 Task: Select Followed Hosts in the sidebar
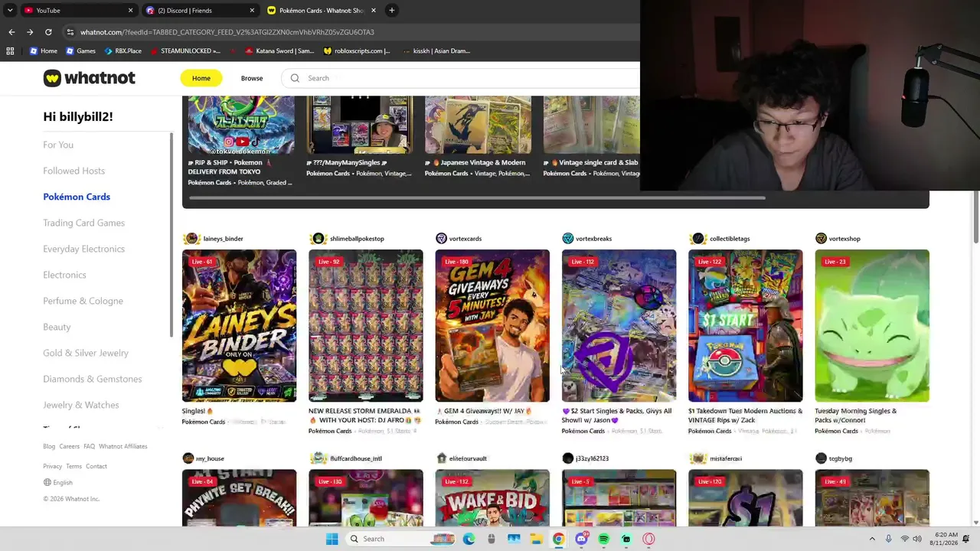point(74,171)
